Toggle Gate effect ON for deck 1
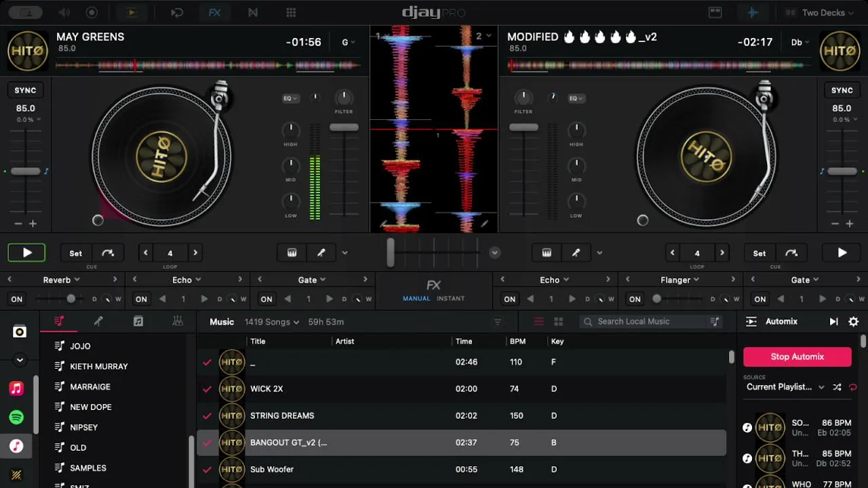 pyautogui.click(x=267, y=299)
